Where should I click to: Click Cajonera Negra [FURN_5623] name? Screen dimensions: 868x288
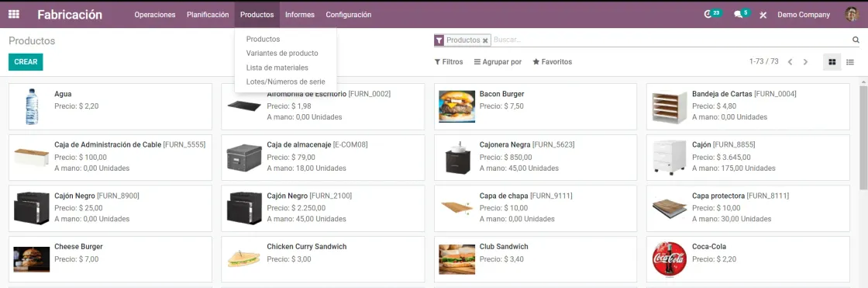pyautogui.click(x=527, y=145)
